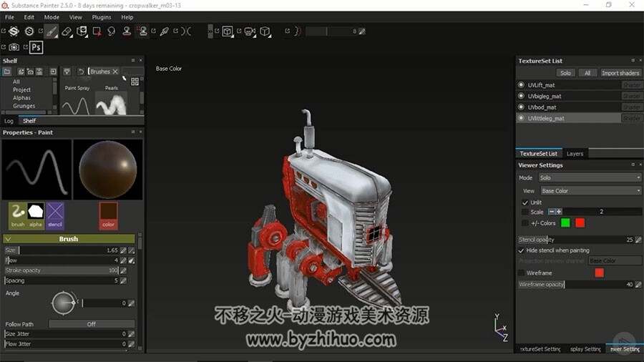Screen dimensions: 644x362
Task: Select the UVbigleg_mat radio button
Action: (521, 96)
